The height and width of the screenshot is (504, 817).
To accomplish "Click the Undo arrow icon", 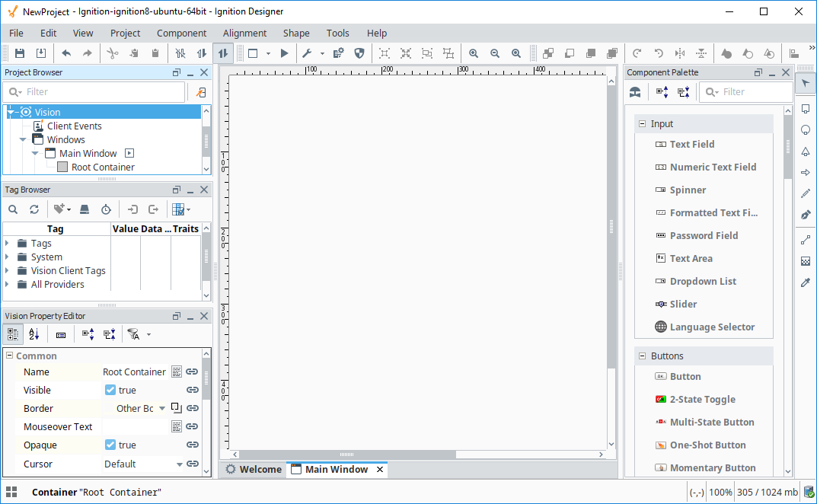I will click(66, 53).
